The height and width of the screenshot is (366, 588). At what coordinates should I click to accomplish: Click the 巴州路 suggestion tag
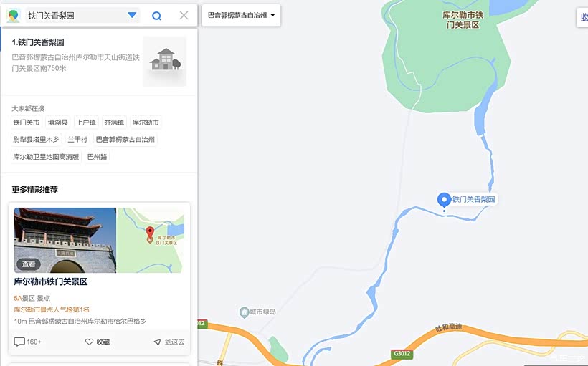tap(97, 157)
